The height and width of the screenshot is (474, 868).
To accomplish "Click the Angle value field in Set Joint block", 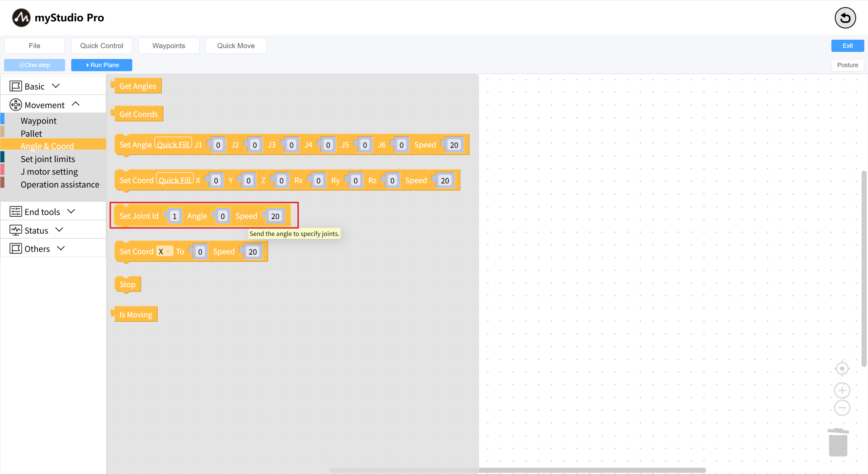I will coord(222,216).
